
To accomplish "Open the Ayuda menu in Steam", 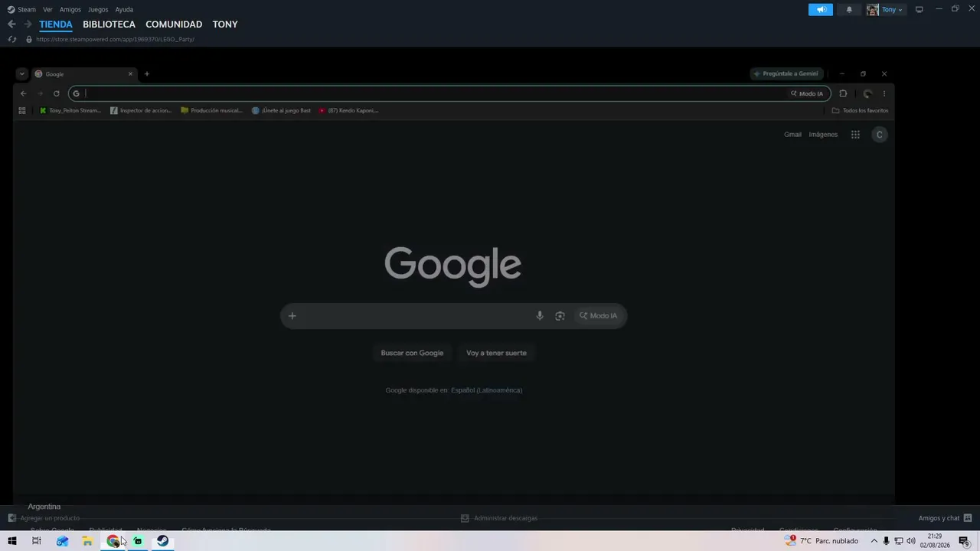I will 124,9.
